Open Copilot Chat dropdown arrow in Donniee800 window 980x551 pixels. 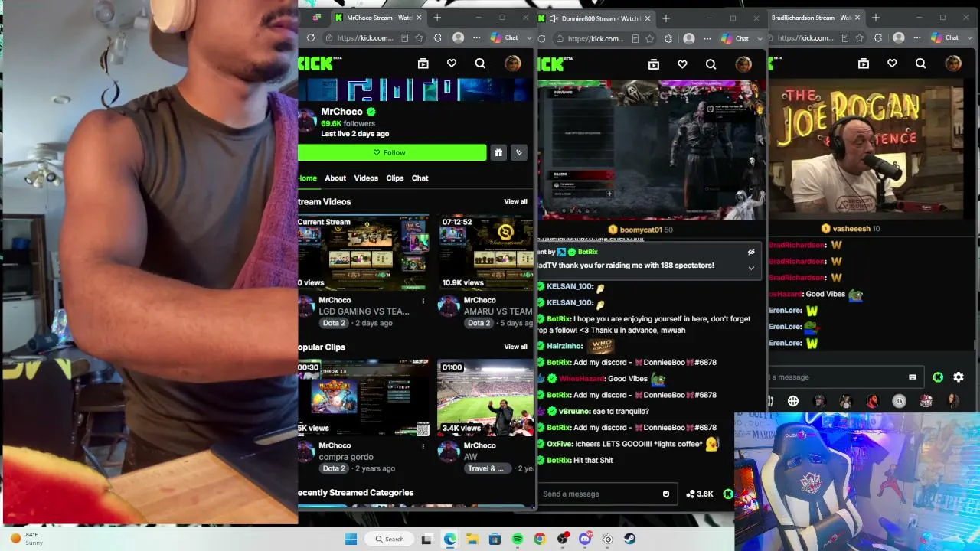click(759, 38)
